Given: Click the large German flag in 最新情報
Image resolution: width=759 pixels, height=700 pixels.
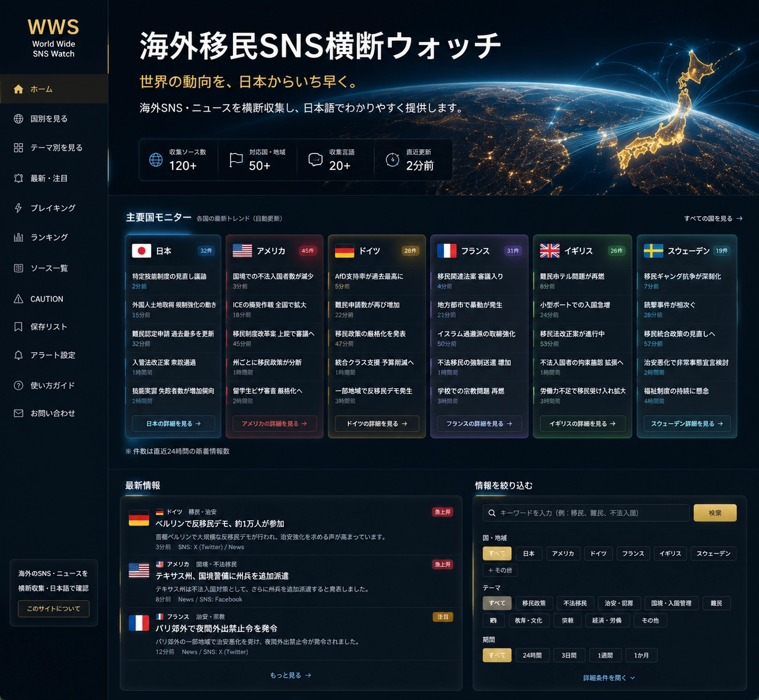Looking at the screenshot, I should tap(139, 518).
